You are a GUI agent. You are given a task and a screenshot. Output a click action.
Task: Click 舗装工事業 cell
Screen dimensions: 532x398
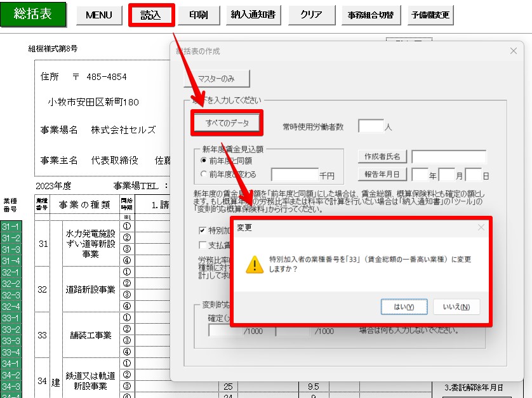91,335
